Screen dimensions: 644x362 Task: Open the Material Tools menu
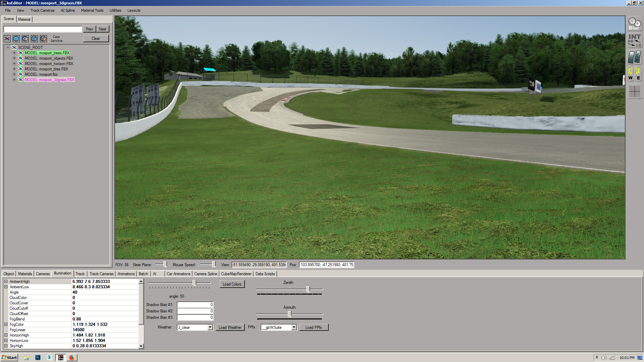[92, 10]
